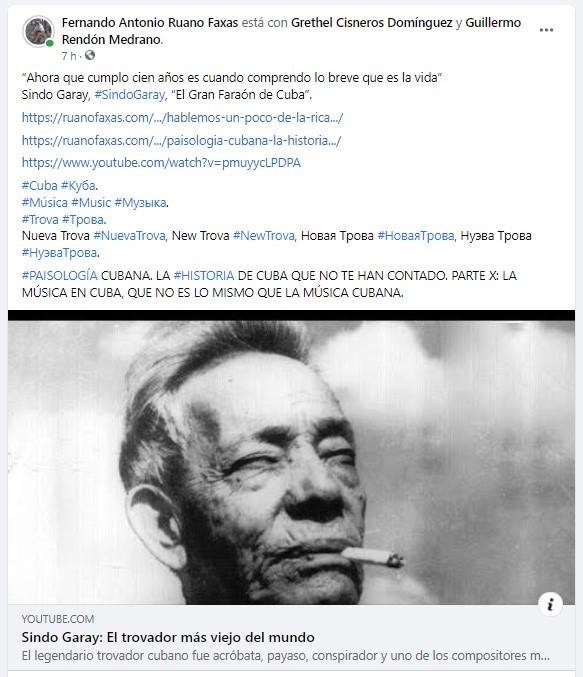
Task: Click the #Trova hashtag
Action: click(x=40, y=219)
